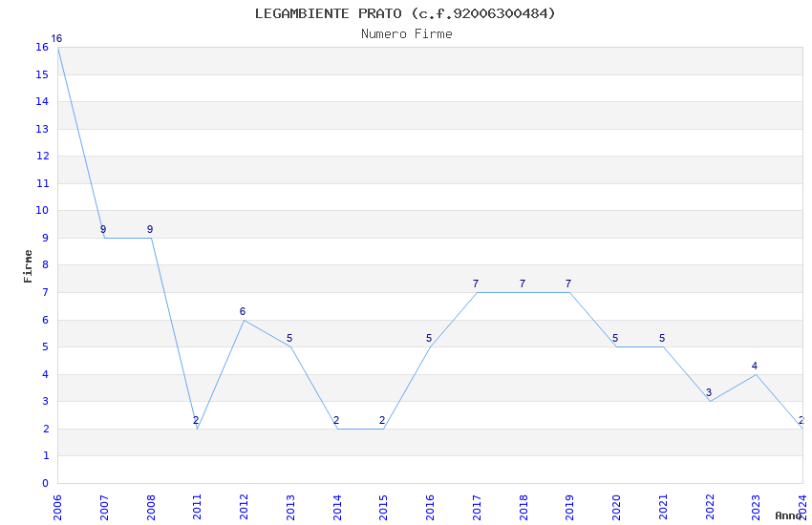Select the 2022 year label on x-axis

[x=710, y=508]
